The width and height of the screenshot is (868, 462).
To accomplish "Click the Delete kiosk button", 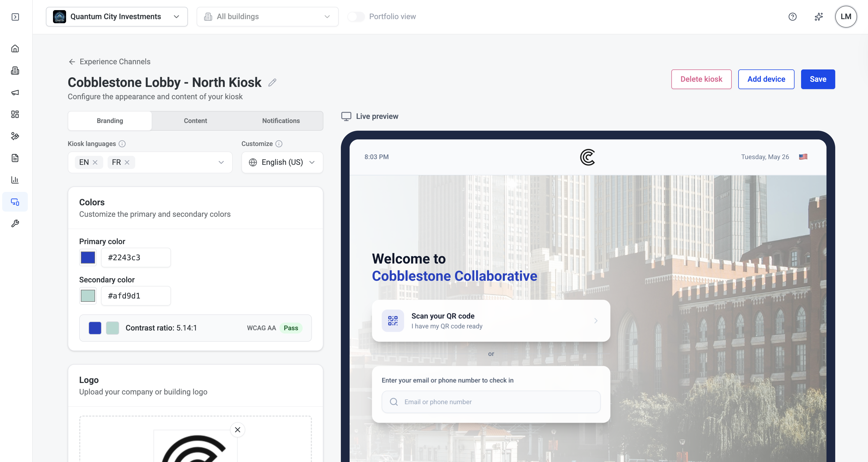I will click(x=701, y=79).
